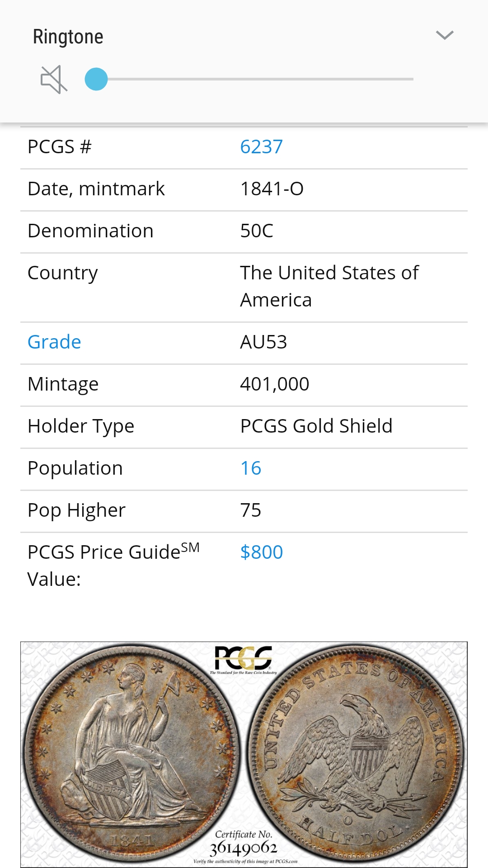The height and width of the screenshot is (868, 488).
Task: Tap certificate number 36149062
Action: [243, 849]
